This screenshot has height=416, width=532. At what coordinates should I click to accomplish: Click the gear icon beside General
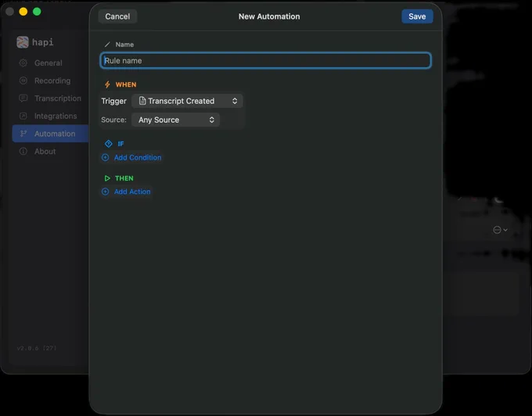pyautogui.click(x=23, y=63)
